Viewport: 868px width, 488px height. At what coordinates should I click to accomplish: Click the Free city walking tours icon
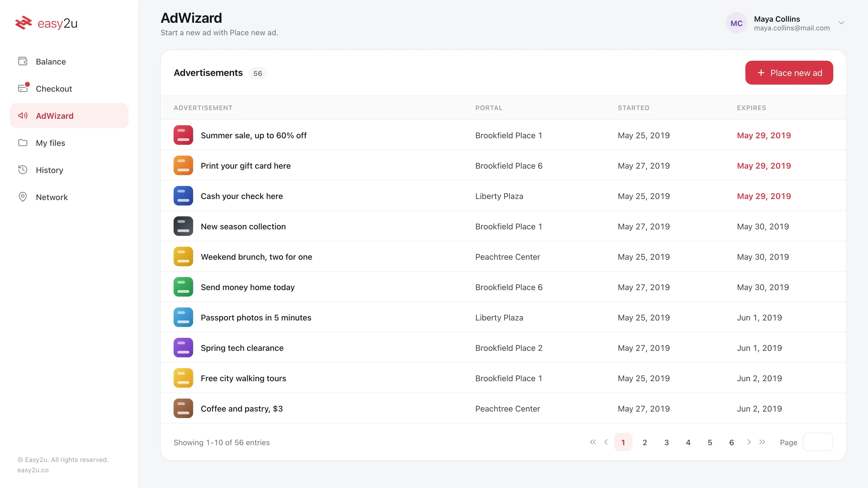tap(183, 378)
